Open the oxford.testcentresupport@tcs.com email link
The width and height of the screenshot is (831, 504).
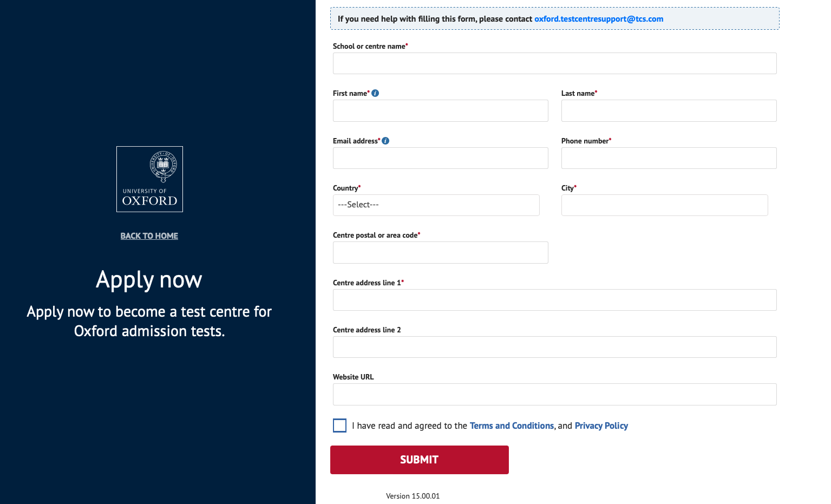(599, 19)
